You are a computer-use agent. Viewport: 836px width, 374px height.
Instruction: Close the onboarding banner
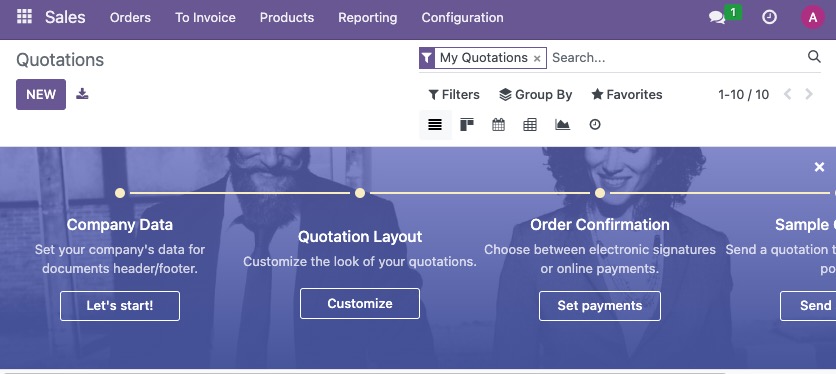[x=819, y=167]
